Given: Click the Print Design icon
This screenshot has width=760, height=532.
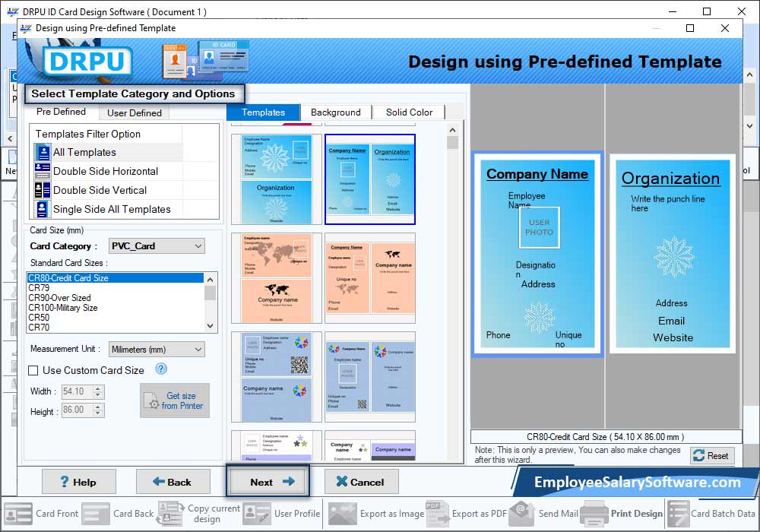Looking at the screenshot, I should (x=594, y=513).
